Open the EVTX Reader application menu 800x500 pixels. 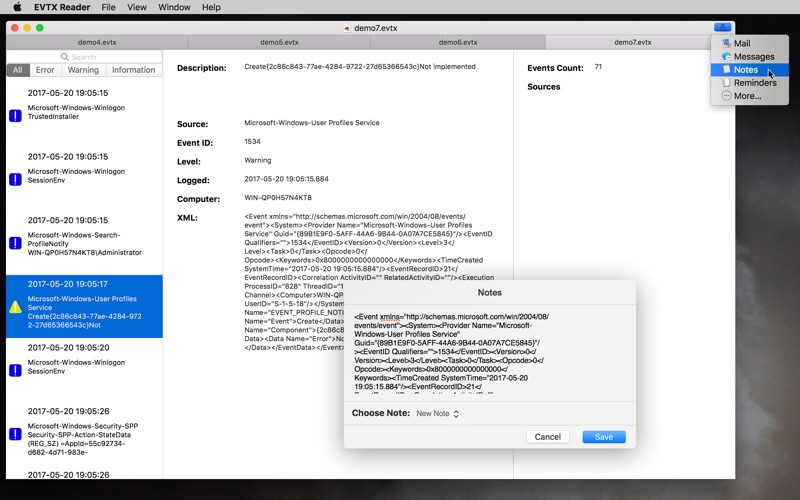[62, 7]
